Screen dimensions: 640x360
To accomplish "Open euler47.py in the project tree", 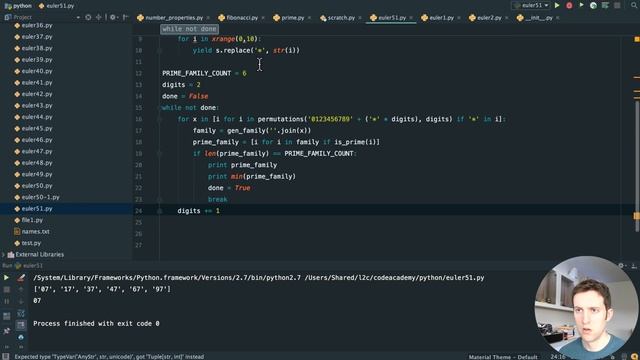I will (x=37, y=151).
